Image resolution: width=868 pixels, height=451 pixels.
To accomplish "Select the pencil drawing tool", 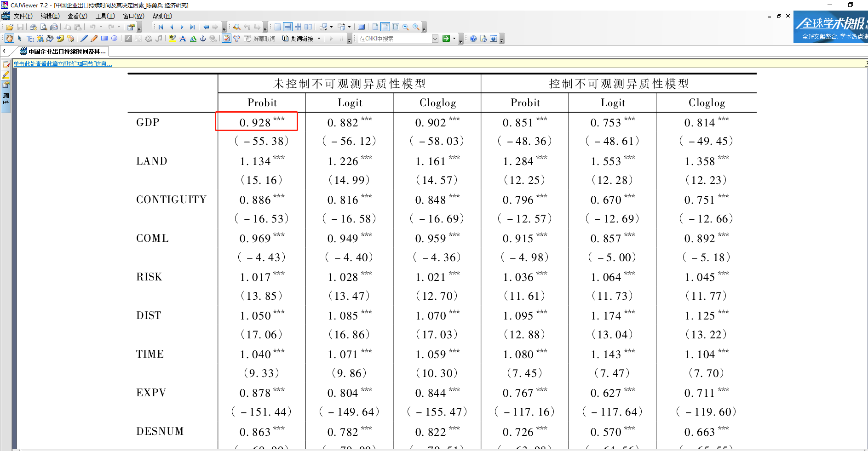I will 94,39.
